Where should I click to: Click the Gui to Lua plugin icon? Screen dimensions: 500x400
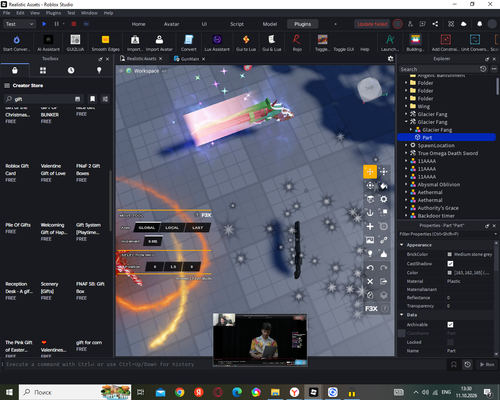point(246,40)
